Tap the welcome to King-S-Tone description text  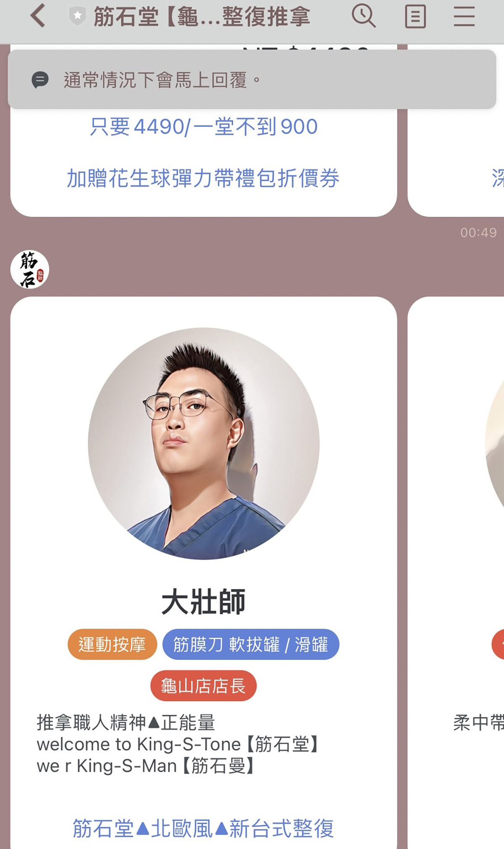pyautogui.click(x=178, y=744)
